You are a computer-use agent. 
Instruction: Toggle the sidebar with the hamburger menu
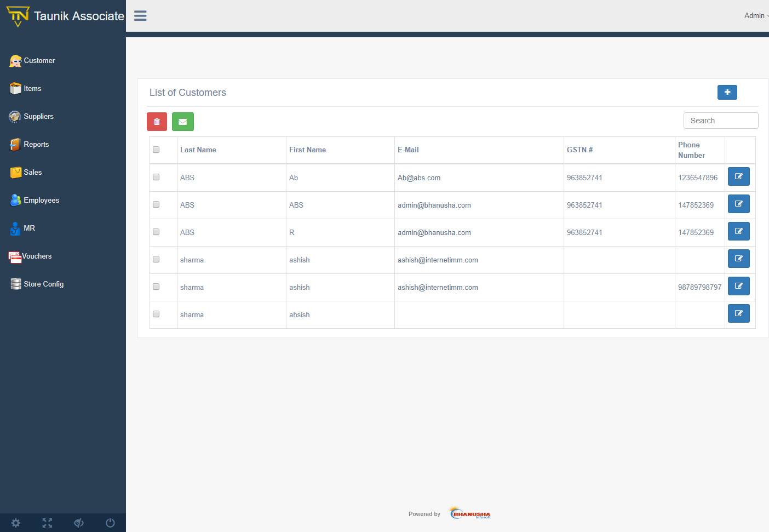tap(140, 15)
